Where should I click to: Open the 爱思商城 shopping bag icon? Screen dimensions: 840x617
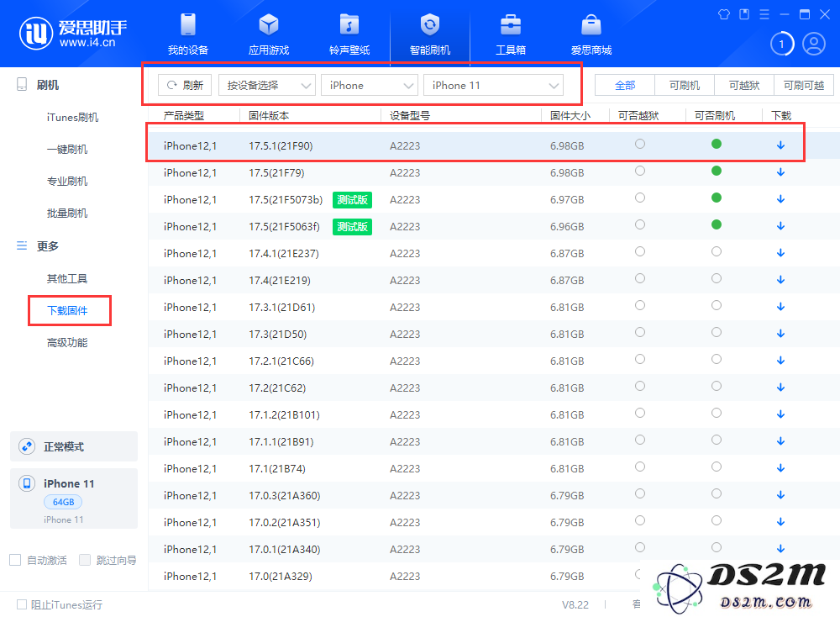click(591, 25)
